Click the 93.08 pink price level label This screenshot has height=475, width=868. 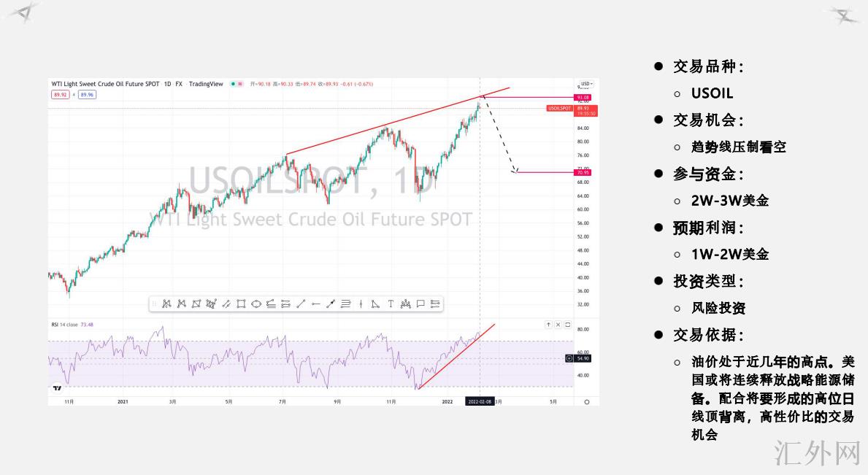click(x=583, y=97)
